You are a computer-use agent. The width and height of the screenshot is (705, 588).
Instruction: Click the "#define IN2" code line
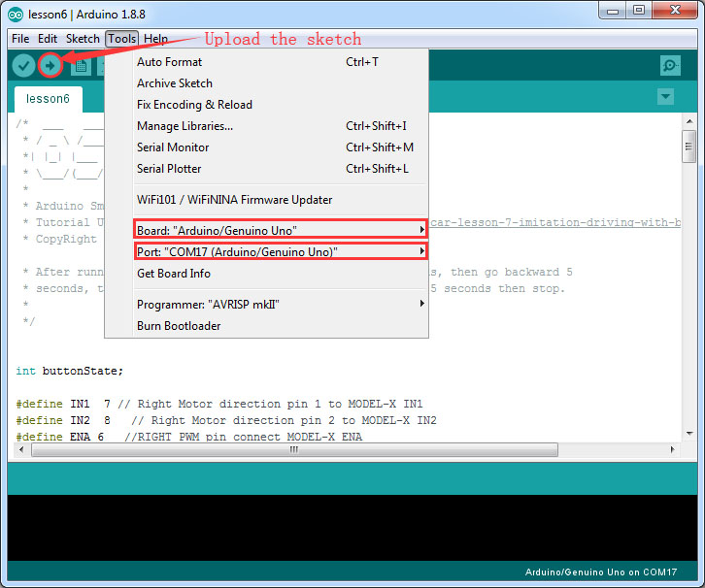coord(226,420)
